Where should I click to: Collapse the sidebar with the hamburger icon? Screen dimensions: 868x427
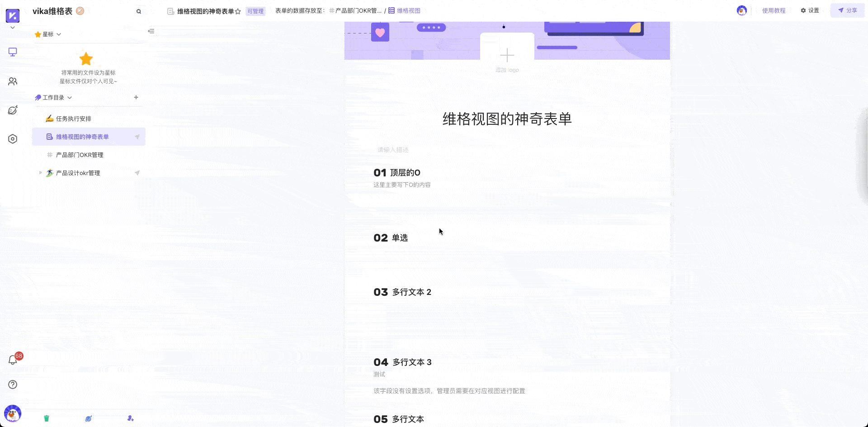point(151,31)
